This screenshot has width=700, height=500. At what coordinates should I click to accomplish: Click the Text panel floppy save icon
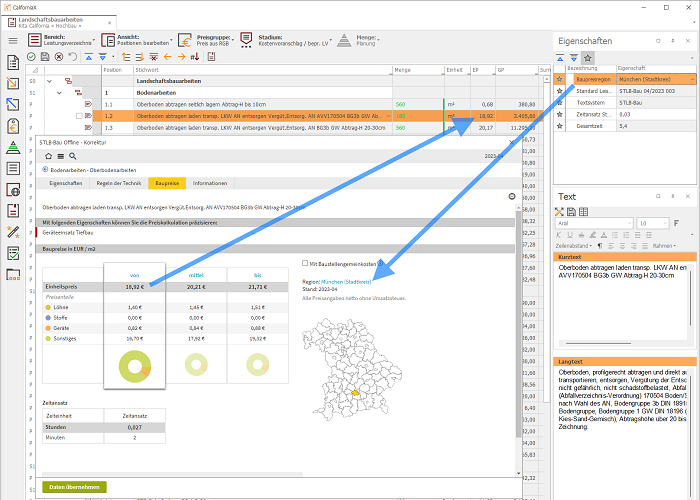click(571, 212)
